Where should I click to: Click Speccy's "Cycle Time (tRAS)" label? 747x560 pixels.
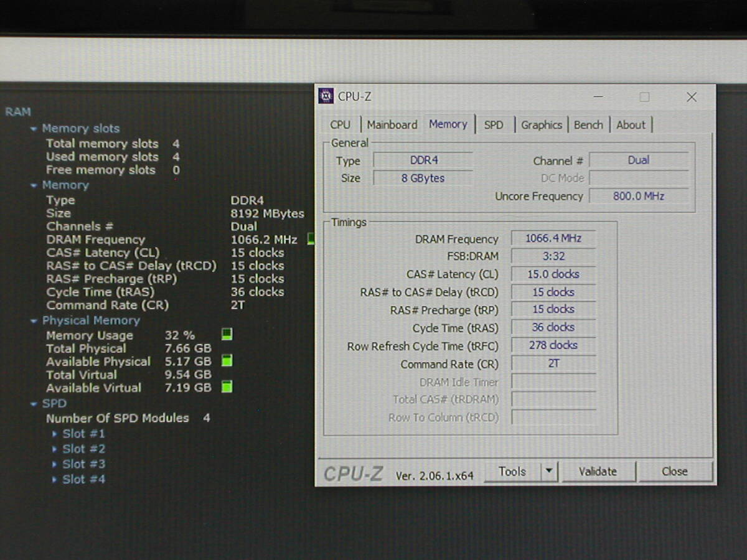pos(100,292)
